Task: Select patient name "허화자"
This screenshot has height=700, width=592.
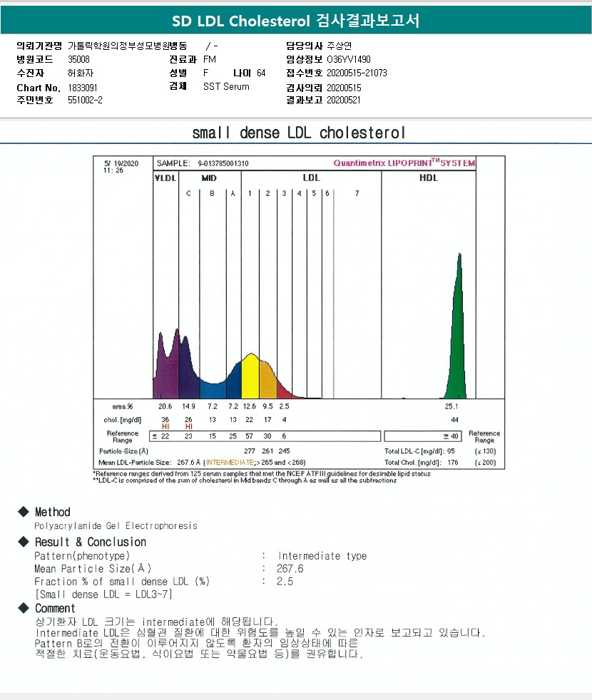Action: click(x=81, y=73)
